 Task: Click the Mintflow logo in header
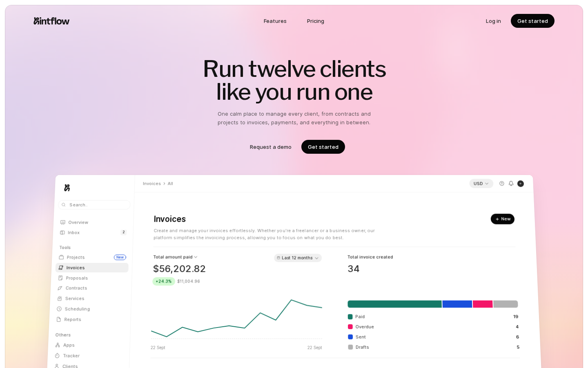(x=51, y=21)
